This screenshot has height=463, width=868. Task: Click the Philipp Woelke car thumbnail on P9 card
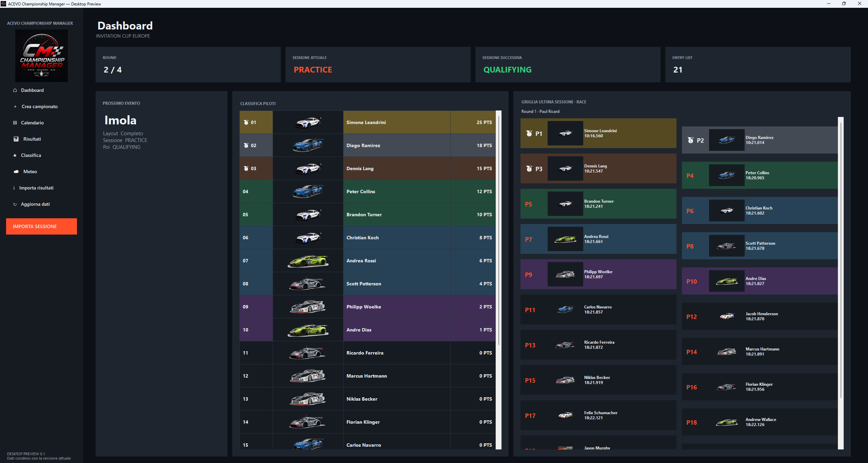click(565, 274)
